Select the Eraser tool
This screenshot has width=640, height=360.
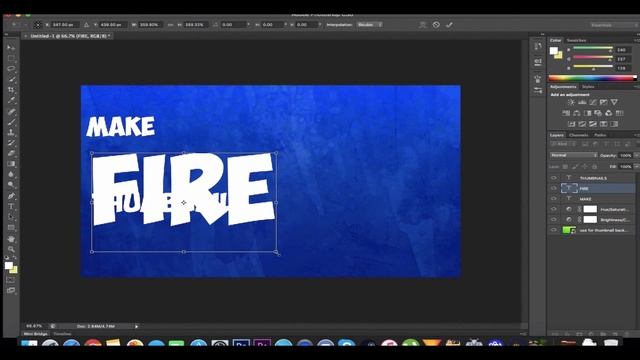click(11, 153)
